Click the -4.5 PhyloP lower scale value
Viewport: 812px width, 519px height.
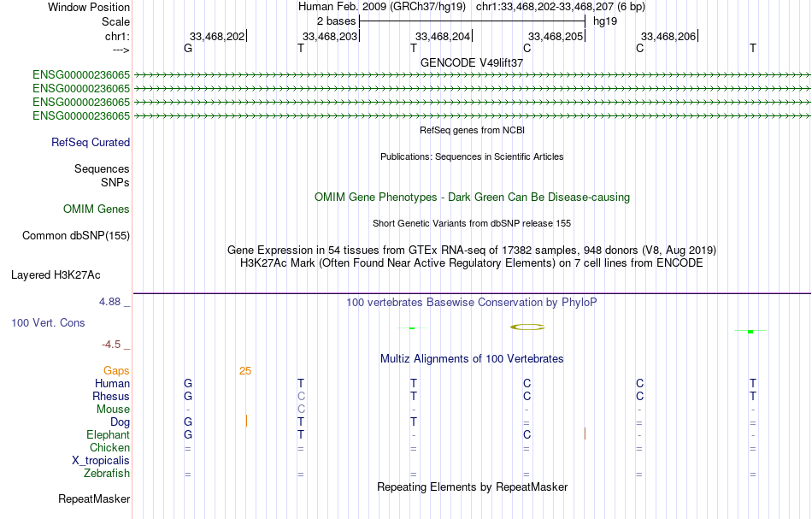pyautogui.click(x=111, y=345)
